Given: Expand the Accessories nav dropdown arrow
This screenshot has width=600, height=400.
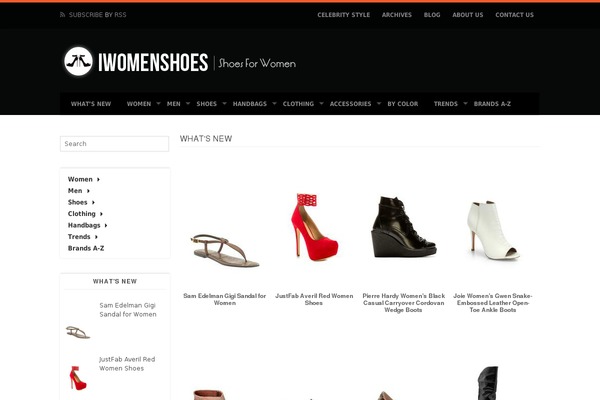Looking at the screenshot, I should pyautogui.click(x=379, y=103).
